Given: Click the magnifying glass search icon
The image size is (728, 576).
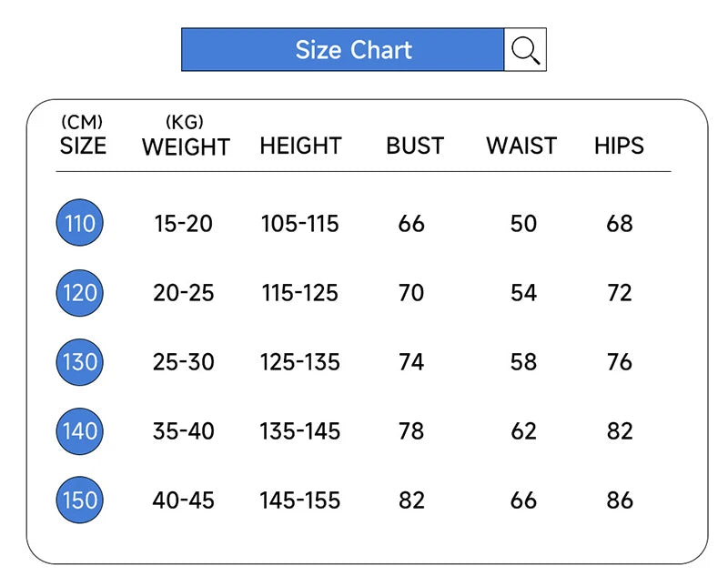Looking at the screenshot, I should coord(525,50).
